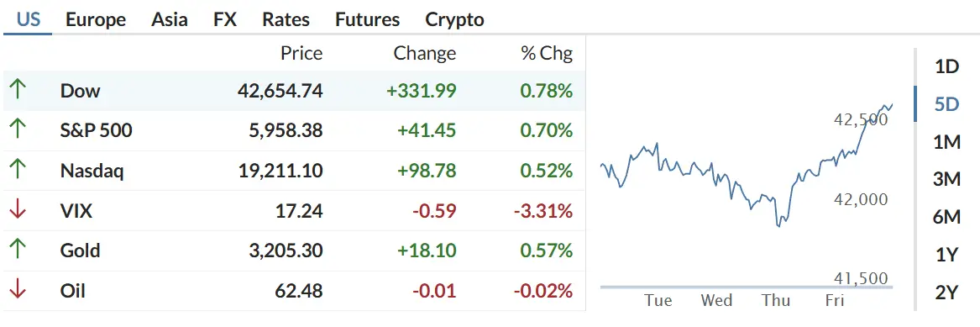
Task: Open the Nasdaq index link
Action: click(92, 170)
